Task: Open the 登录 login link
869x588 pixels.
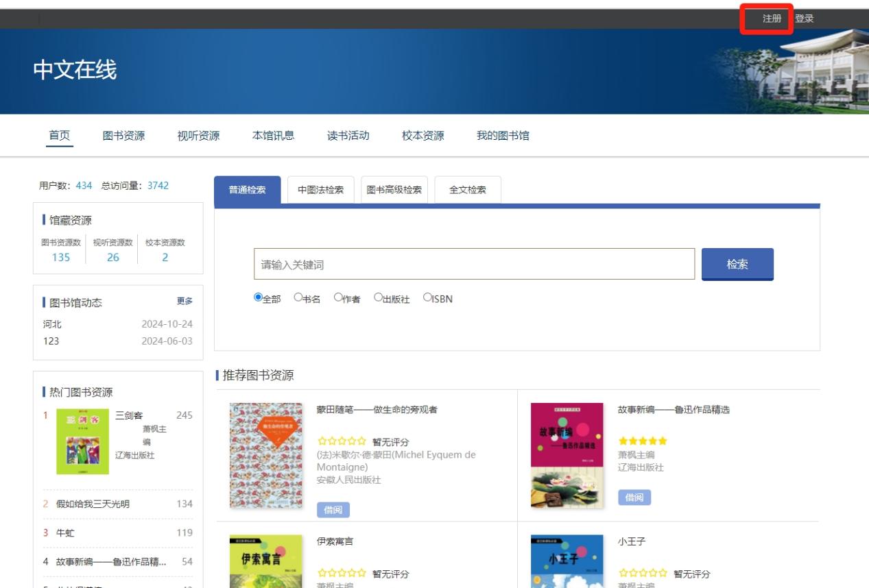Action: (x=804, y=19)
